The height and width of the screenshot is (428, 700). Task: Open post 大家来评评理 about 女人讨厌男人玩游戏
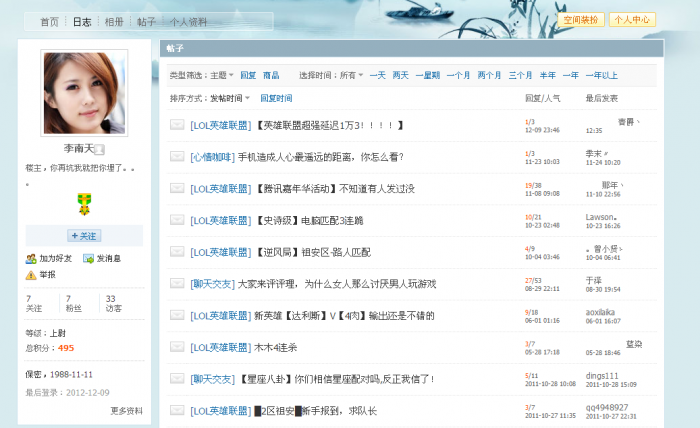tap(337, 284)
